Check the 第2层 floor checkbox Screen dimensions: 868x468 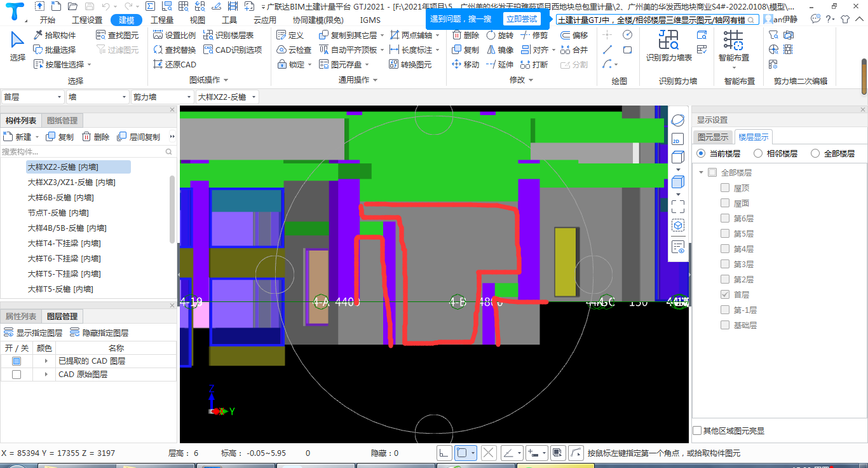pyautogui.click(x=725, y=279)
